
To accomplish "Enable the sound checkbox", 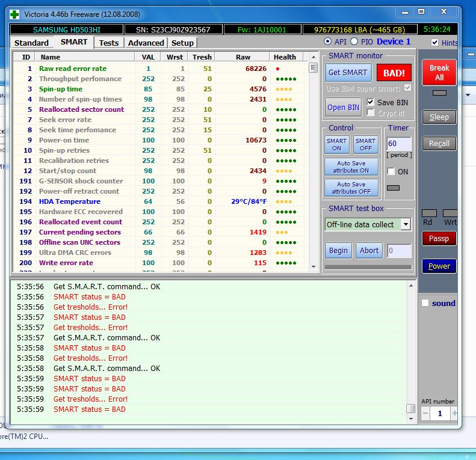I will point(425,303).
